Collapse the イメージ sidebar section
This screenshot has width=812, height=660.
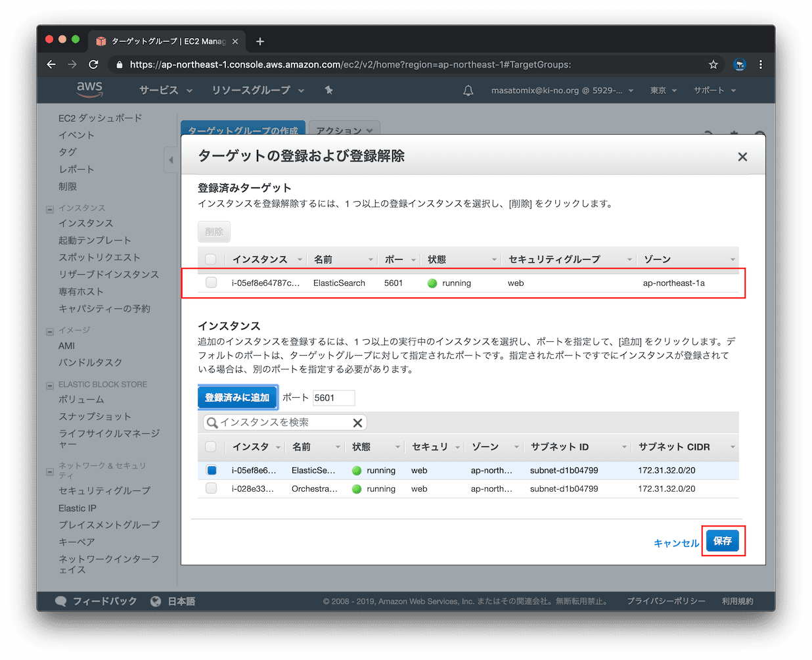50,332
